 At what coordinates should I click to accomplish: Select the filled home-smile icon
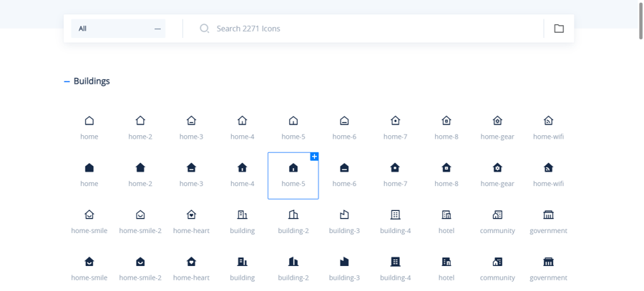[89, 262]
